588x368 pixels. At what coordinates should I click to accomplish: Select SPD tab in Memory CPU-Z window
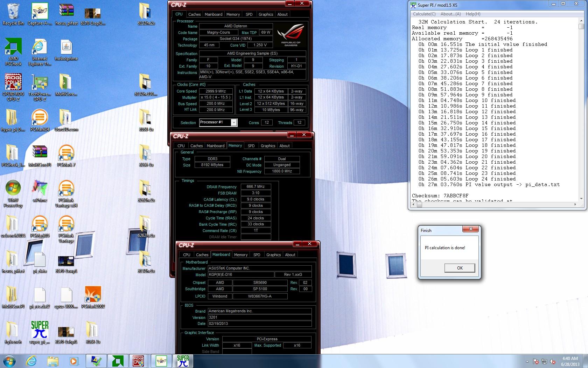pyautogui.click(x=251, y=146)
